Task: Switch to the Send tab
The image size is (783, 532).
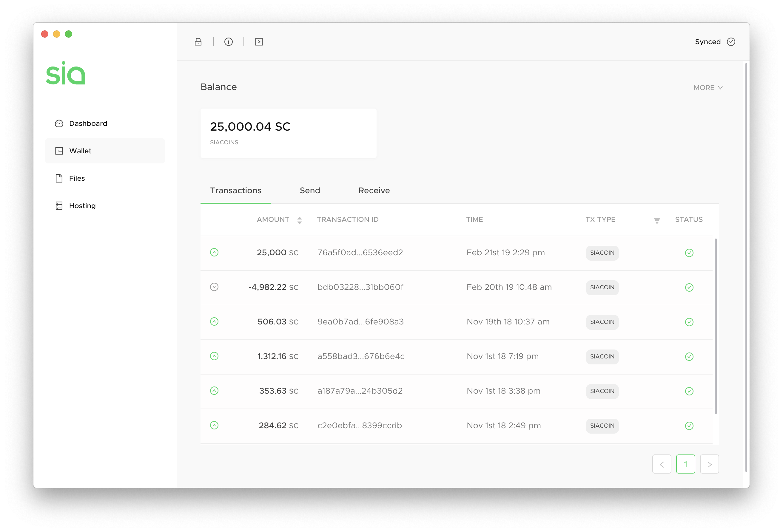Action: click(x=310, y=191)
